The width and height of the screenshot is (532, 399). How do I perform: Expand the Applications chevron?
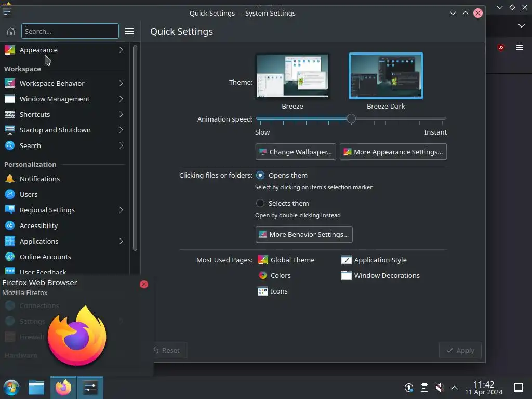pos(121,241)
